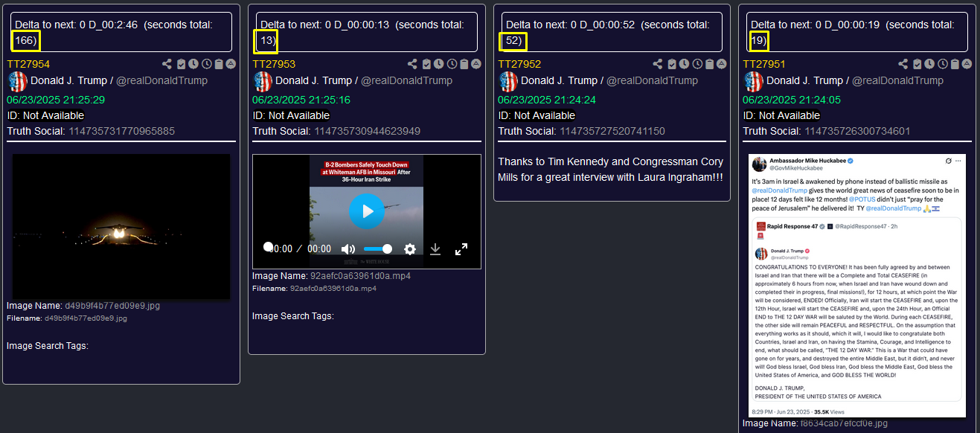Click the image name d49b9f4b77ed09e9.jpg
980x433 pixels.
(x=112, y=305)
